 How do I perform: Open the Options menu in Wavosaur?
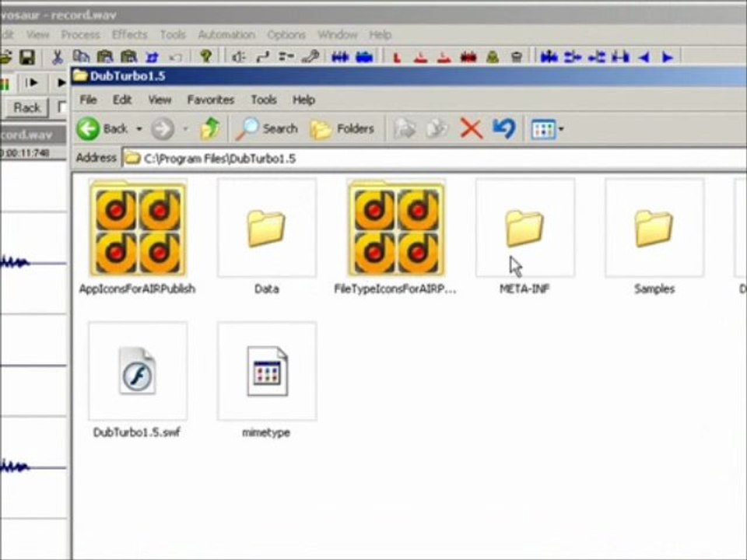pyautogui.click(x=286, y=35)
